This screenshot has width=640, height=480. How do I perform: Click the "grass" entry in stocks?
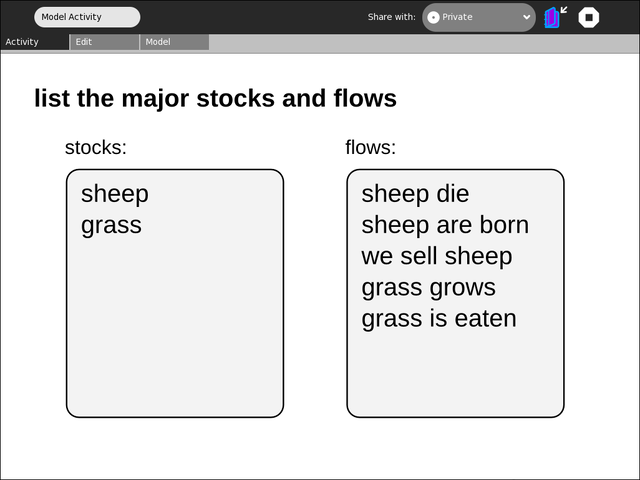pyautogui.click(x=111, y=225)
